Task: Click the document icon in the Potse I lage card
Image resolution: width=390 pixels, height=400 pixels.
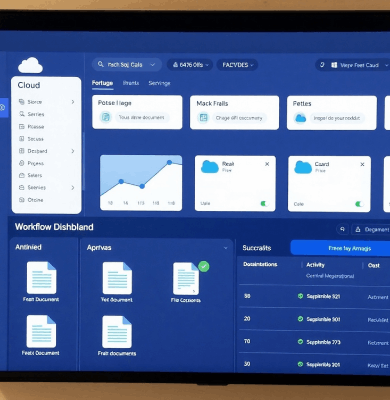Action: 106,117
